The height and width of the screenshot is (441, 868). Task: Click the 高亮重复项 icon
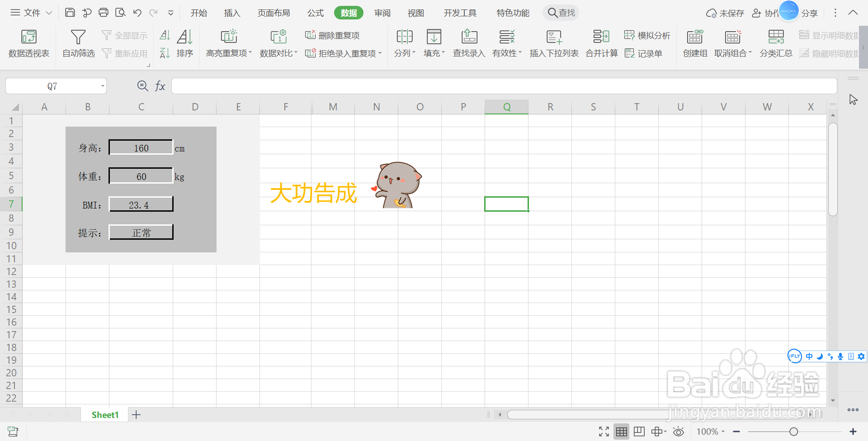[229, 37]
